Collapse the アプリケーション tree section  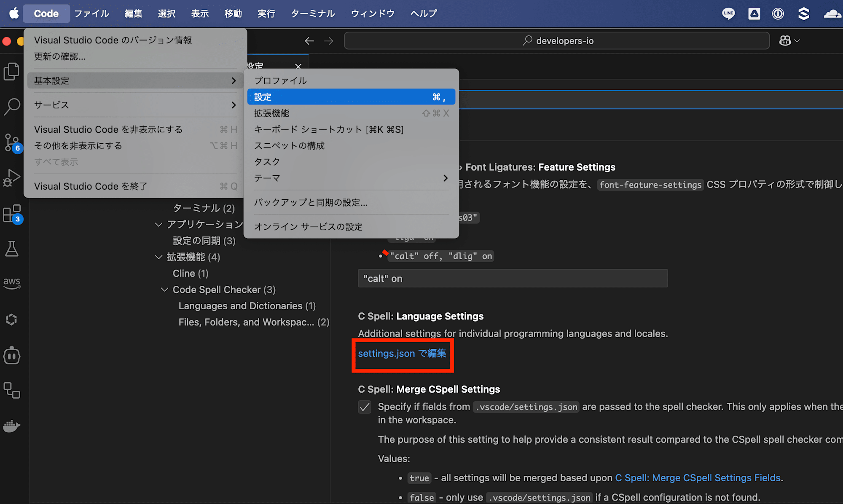coord(158,225)
